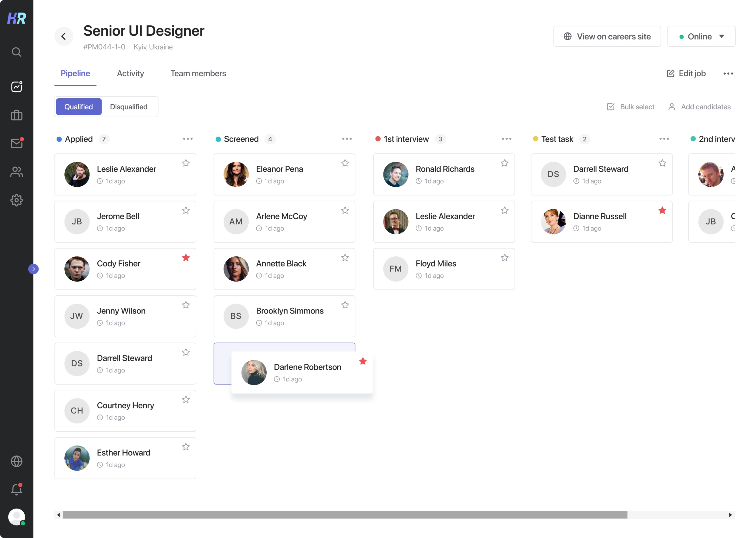Click the View on careers site button
This screenshot has height=538, width=756.
point(607,36)
